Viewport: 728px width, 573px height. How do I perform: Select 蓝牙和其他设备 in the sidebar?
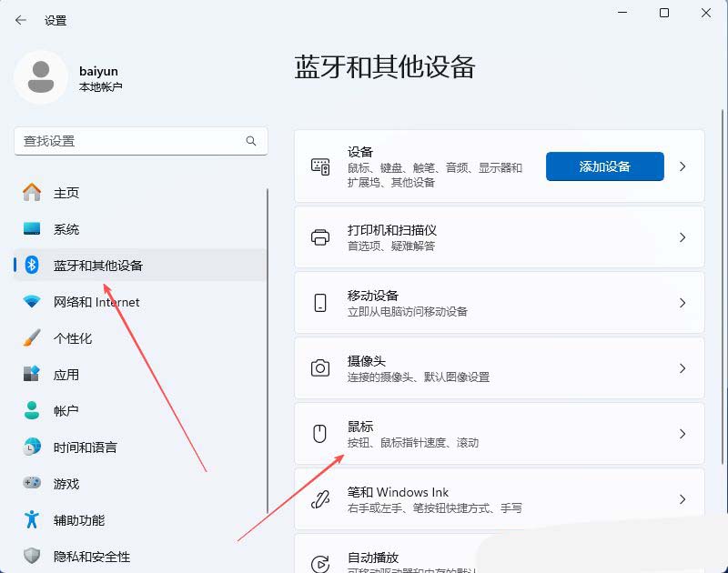coord(139,265)
